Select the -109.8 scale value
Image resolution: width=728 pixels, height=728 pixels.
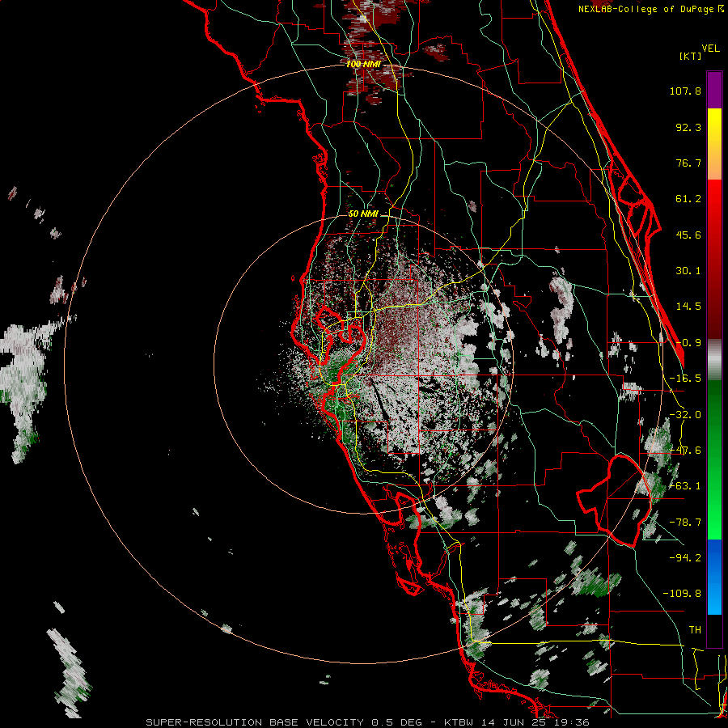coord(682,594)
